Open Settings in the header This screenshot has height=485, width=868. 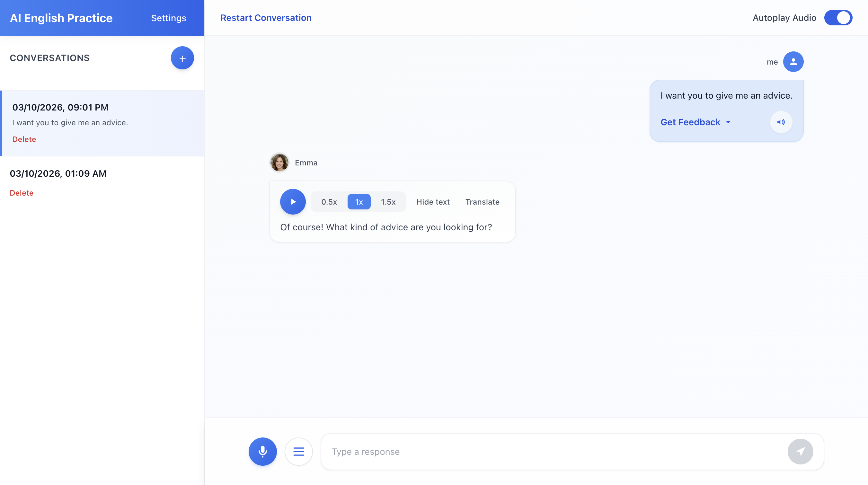click(168, 18)
